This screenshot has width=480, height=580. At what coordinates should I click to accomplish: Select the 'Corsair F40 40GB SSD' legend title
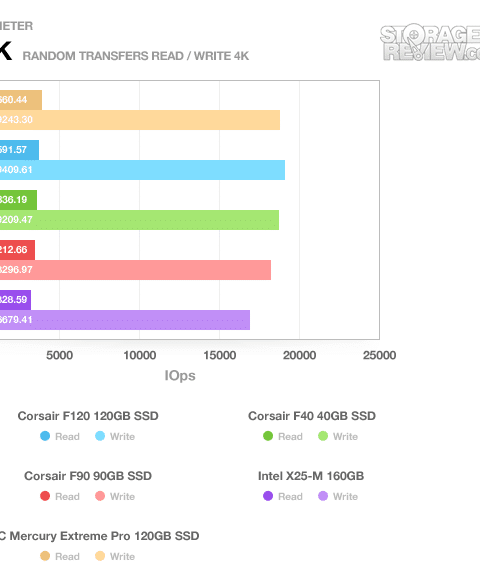pyautogui.click(x=312, y=416)
